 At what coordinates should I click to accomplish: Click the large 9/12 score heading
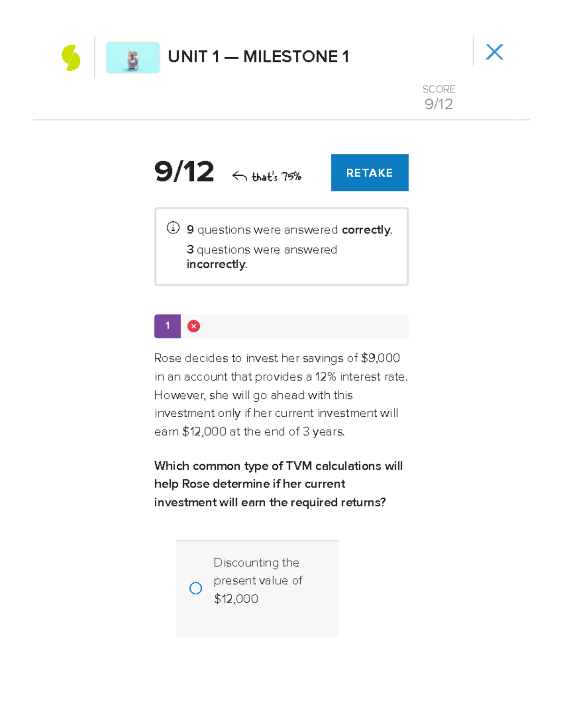pyautogui.click(x=184, y=172)
